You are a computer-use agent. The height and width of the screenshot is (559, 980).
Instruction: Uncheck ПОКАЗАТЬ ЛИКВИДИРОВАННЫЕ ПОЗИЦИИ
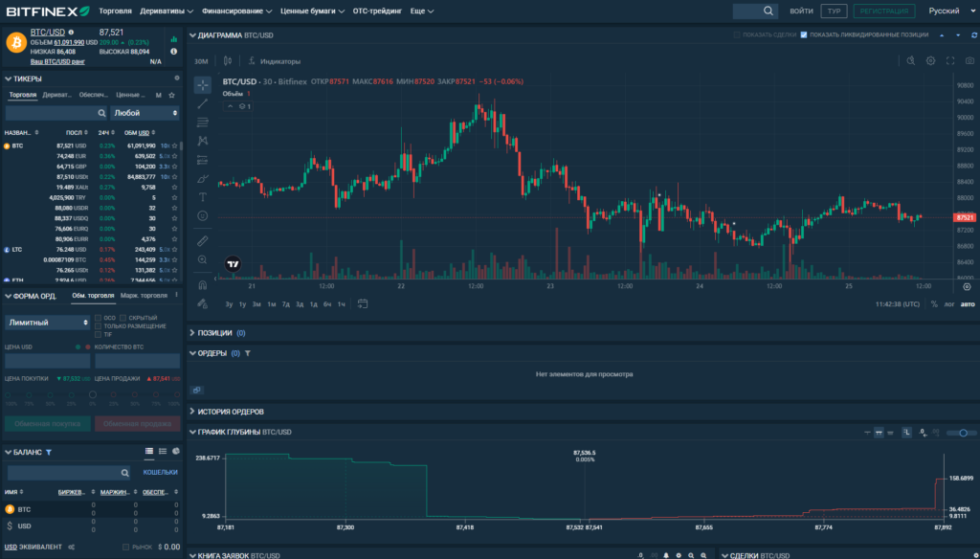(x=804, y=34)
